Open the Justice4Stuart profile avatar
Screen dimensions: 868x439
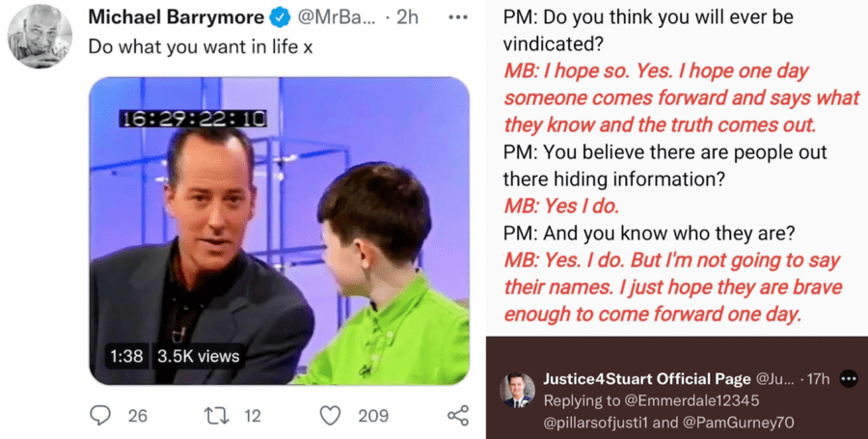(517, 388)
